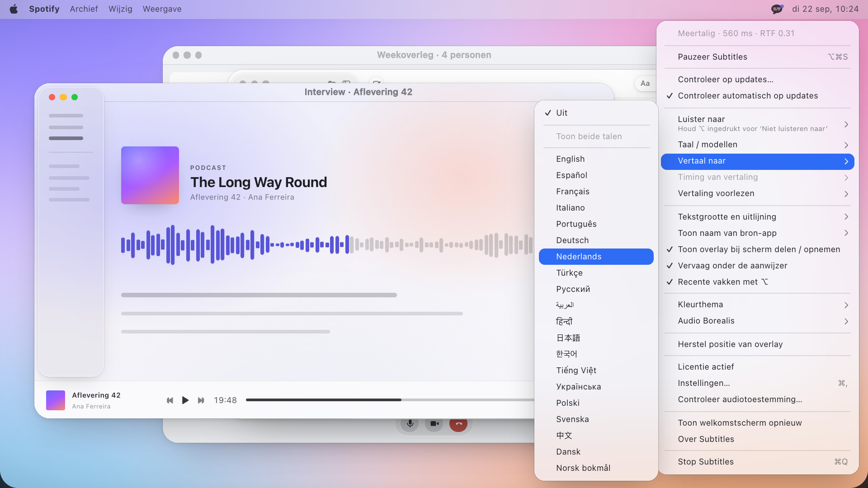This screenshot has width=868, height=488.
Task: Skip to the previous track
Action: click(x=170, y=400)
